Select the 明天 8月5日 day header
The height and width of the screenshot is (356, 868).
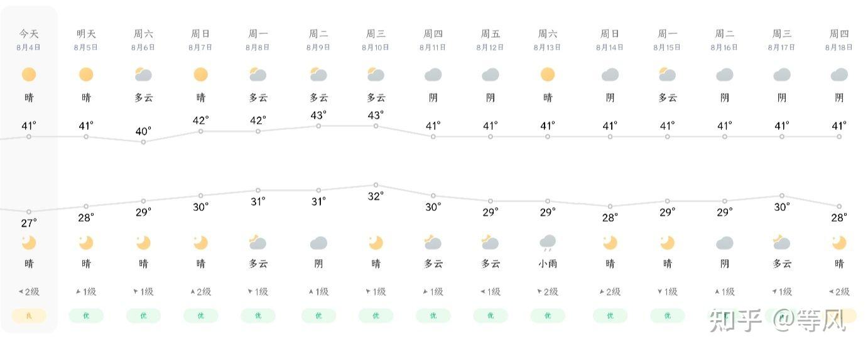pos(86,40)
